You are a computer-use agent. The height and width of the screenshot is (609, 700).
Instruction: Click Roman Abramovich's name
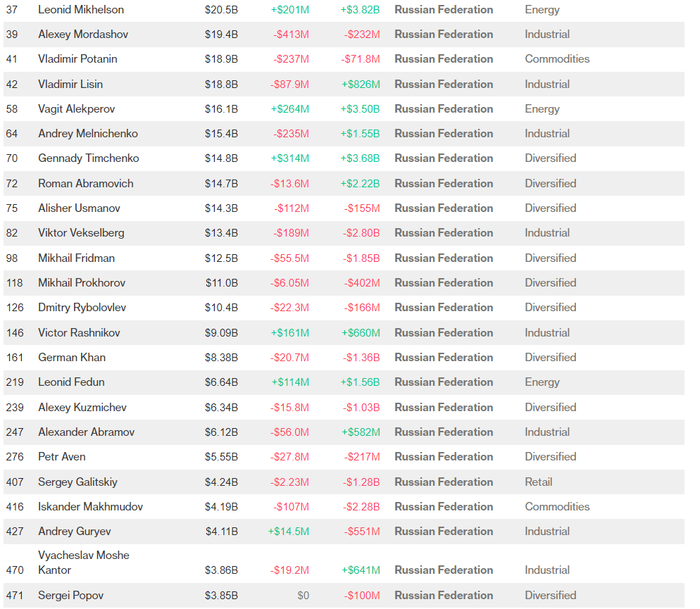[x=85, y=184]
